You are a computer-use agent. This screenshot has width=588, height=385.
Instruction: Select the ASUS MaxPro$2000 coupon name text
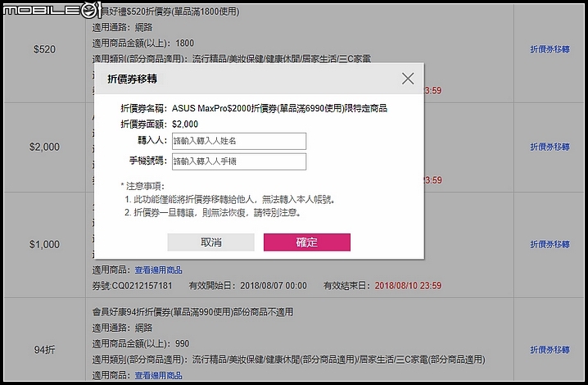pyautogui.click(x=279, y=108)
